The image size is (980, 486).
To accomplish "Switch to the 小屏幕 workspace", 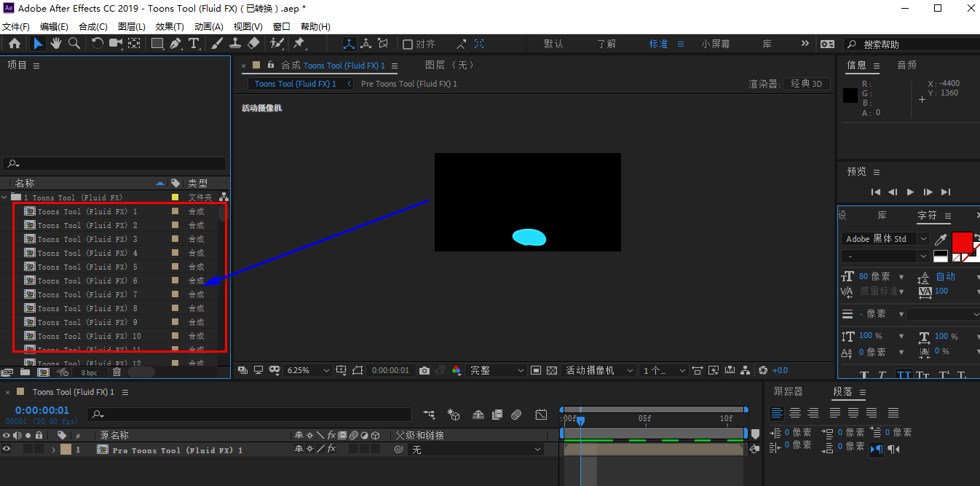I will point(716,44).
